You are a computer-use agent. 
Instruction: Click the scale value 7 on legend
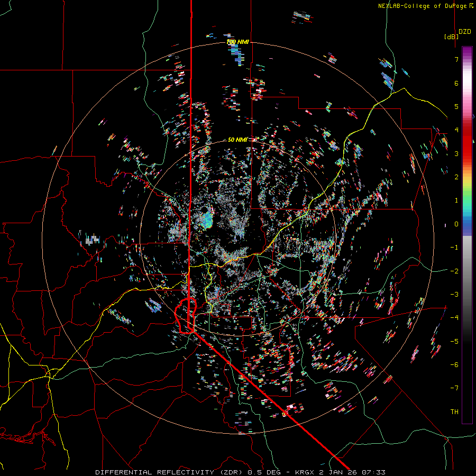click(456, 59)
